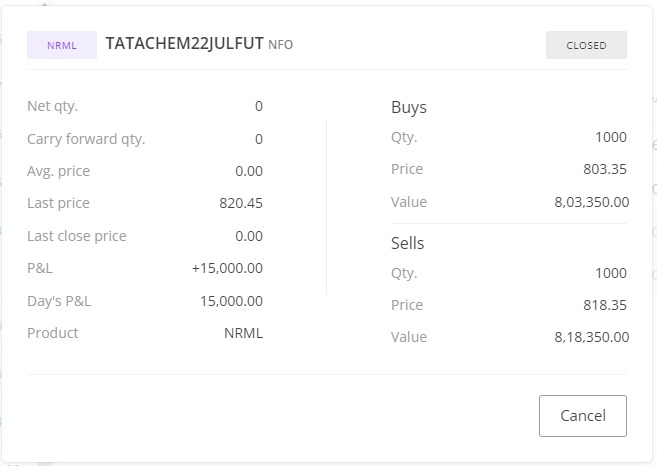This screenshot has width=657, height=466.
Task: Click the Product label
Action: coord(52,333)
